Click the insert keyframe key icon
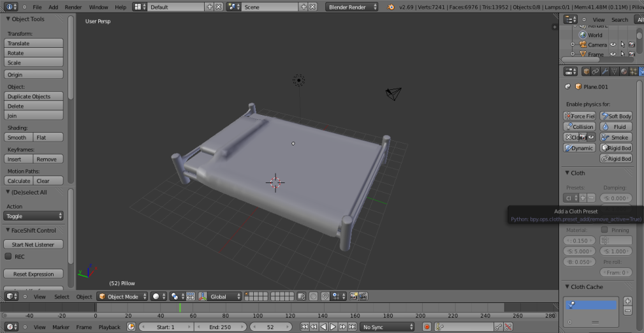Viewport: 644px width, 333px height. (498, 327)
